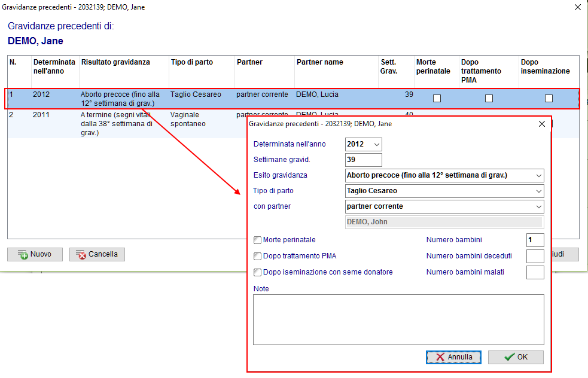Click the green checkmark icon on OK button
The height and width of the screenshot is (378, 588).
509,357
